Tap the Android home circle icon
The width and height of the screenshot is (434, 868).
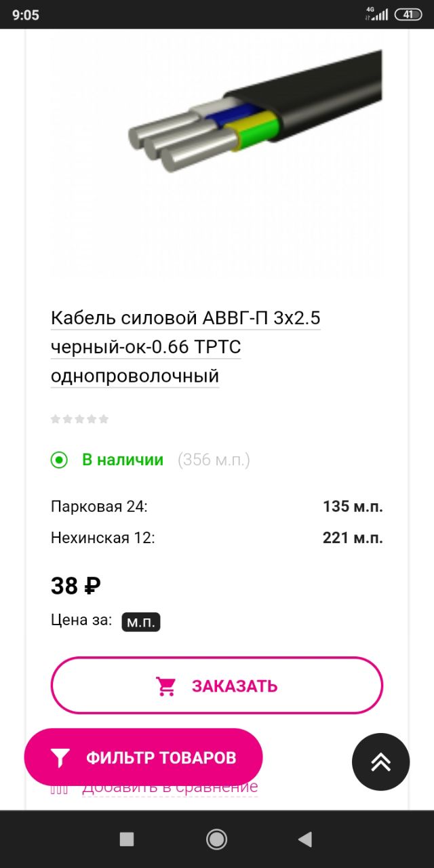click(216, 840)
